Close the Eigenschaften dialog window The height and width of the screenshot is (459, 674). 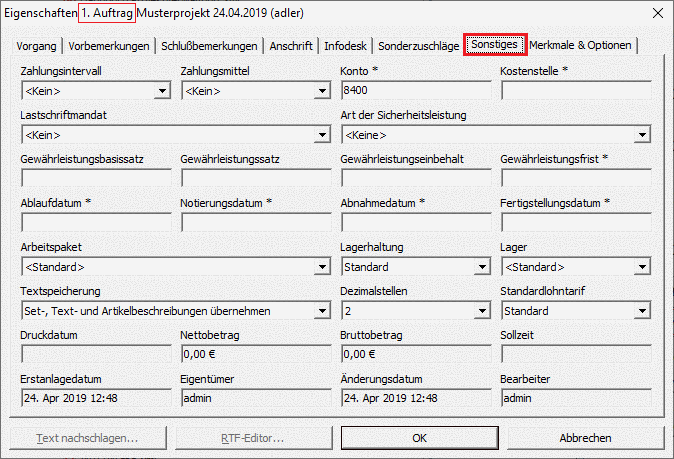pyautogui.click(x=658, y=13)
